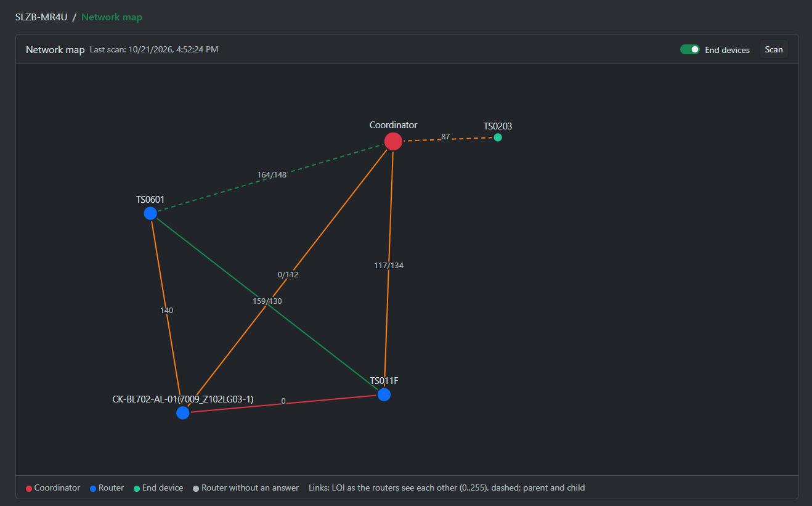Click the 0/112 link label
The width and height of the screenshot is (812, 506).
tap(288, 274)
